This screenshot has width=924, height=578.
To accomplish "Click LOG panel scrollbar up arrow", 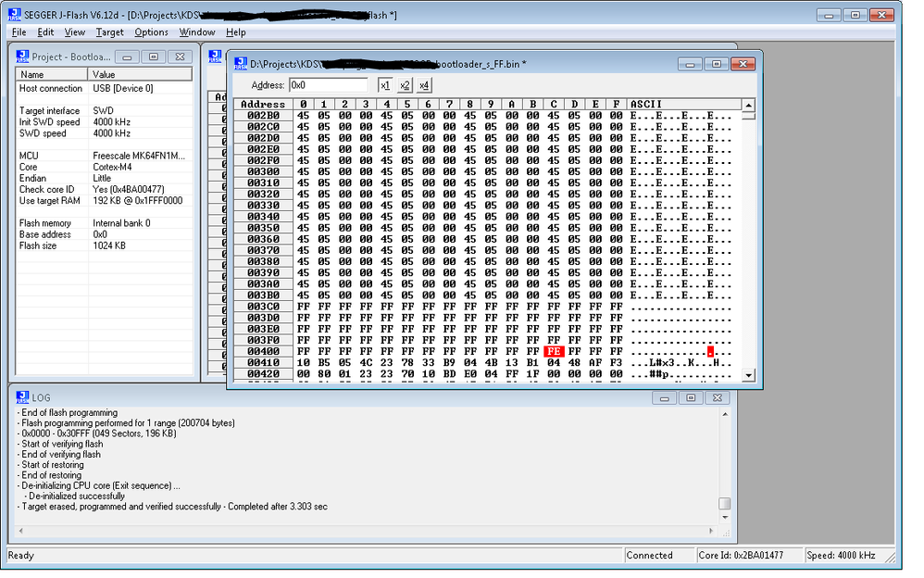I will tap(725, 414).
